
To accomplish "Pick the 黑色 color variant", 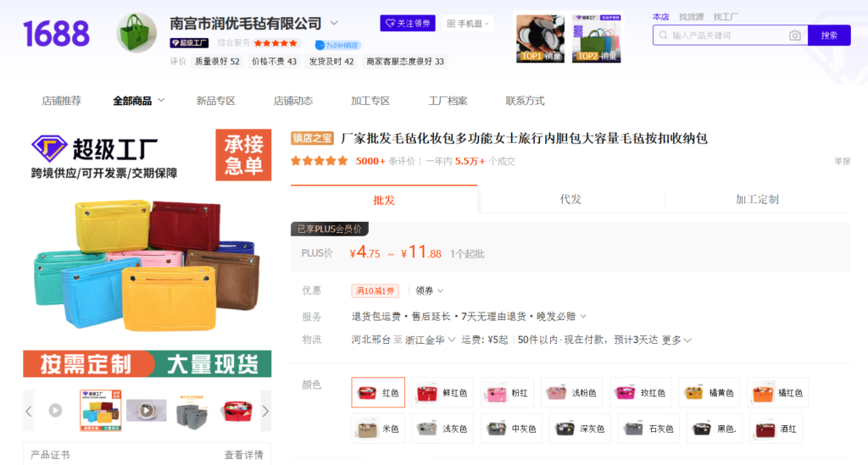I will (x=714, y=429).
